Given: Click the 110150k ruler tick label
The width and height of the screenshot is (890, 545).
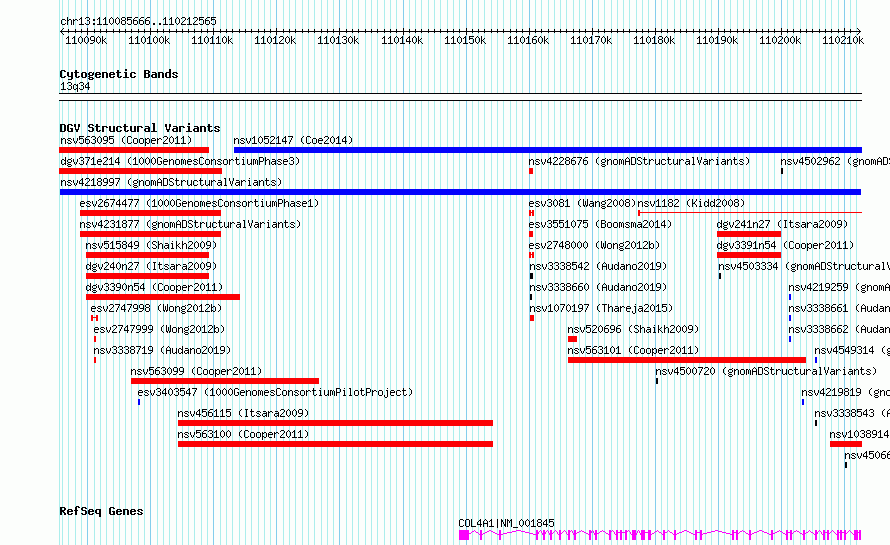Looking at the screenshot, I should coord(465,40).
